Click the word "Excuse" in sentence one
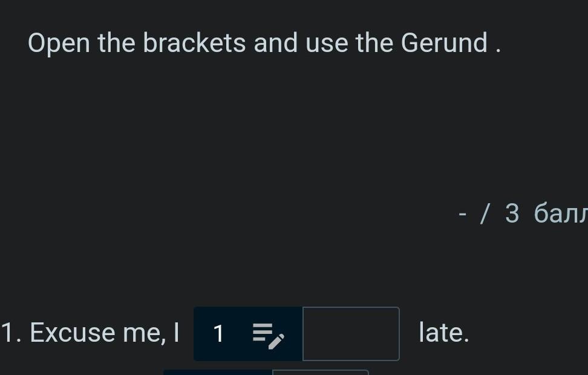The height and width of the screenshot is (375, 588). [72, 333]
